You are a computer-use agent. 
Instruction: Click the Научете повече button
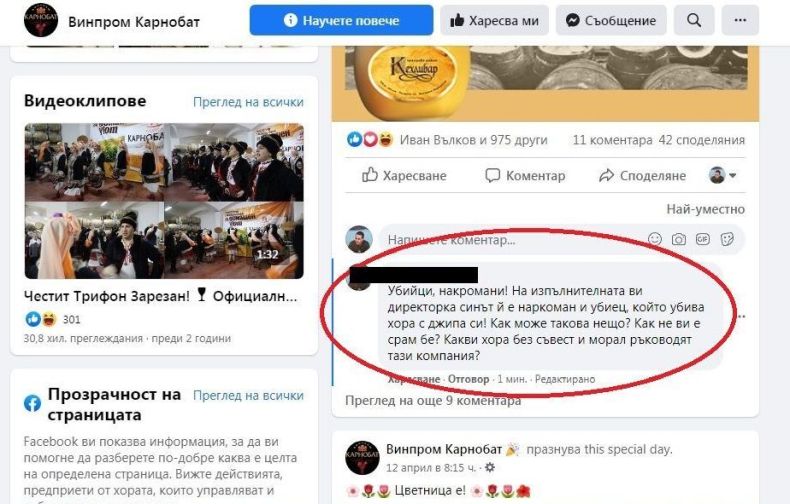(341, 20)
